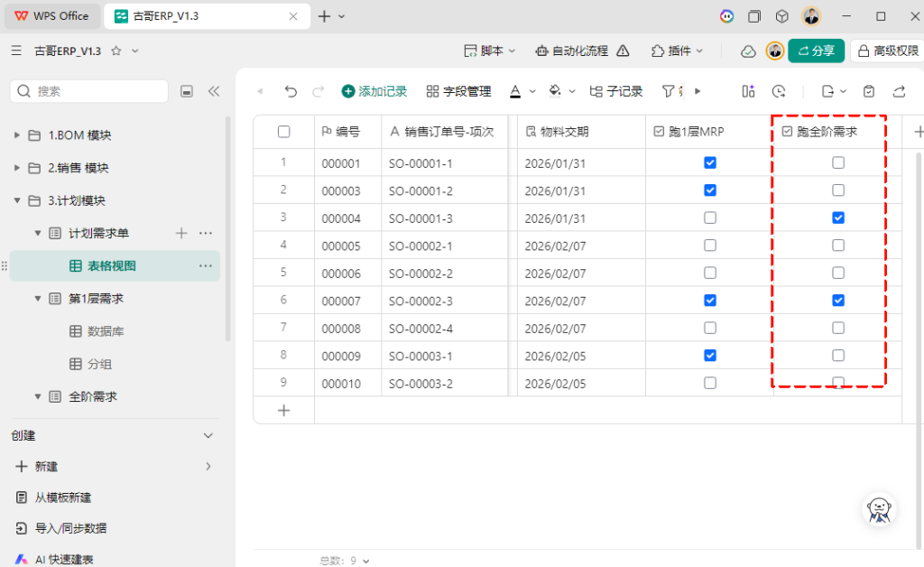This screenshot has width=924, height=567.
Task: Click the undo icon
Action: (x=291, y=91)
